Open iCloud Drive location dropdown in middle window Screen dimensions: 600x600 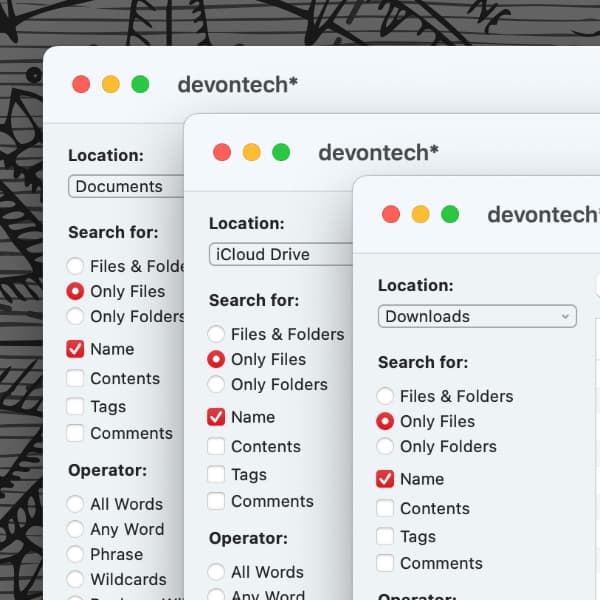point(280,254)
